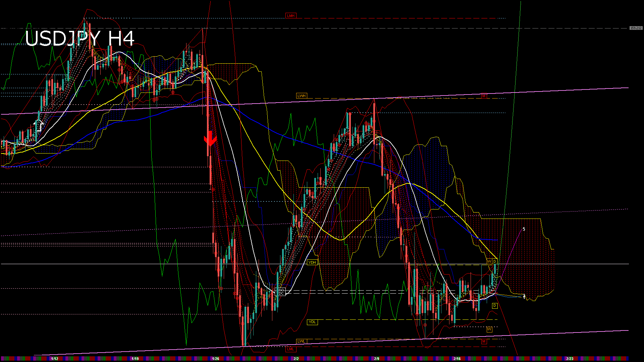Select the red LML label

pos(290,349)
